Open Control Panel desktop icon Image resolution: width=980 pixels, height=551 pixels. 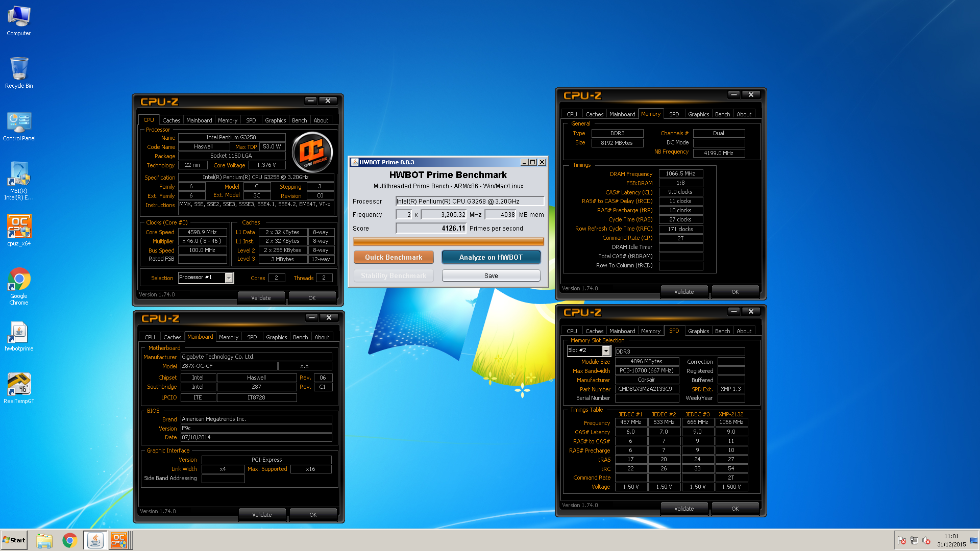tap(19, 127)
